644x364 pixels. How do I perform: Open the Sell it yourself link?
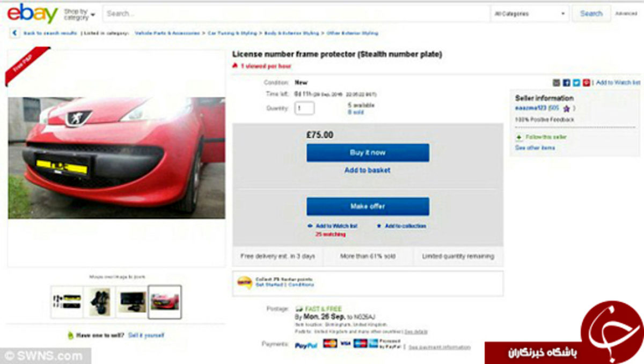coord(146,336)
